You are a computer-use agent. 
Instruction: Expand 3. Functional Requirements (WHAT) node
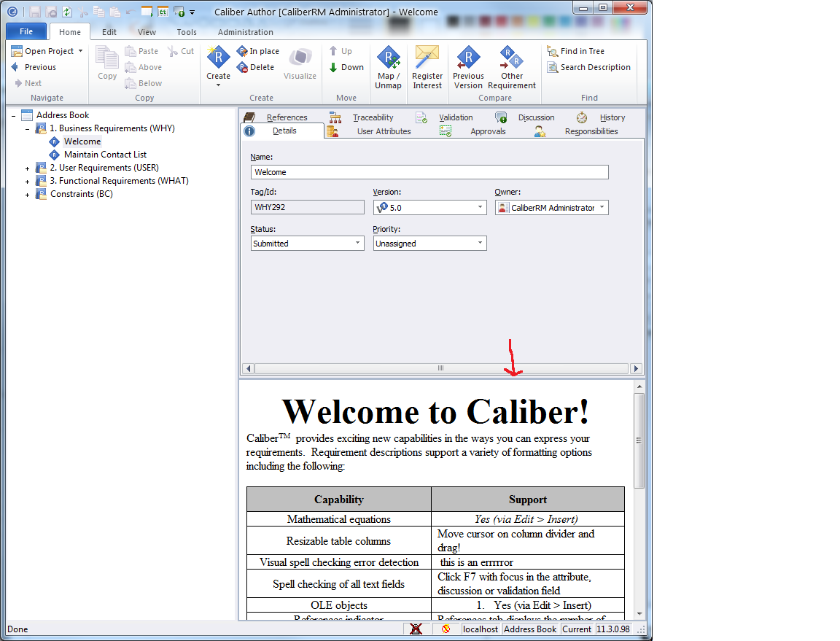tap(27, 182)
